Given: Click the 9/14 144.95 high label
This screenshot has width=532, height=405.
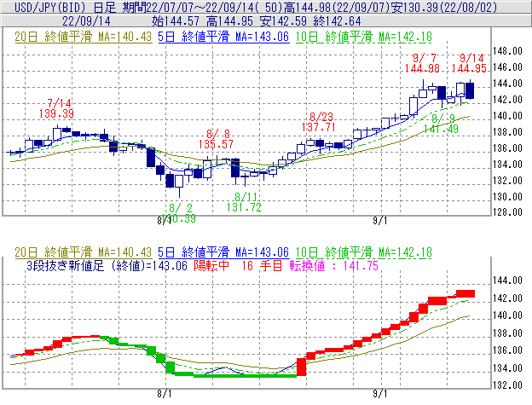Looking at the screenshot, I should [469, 63].
